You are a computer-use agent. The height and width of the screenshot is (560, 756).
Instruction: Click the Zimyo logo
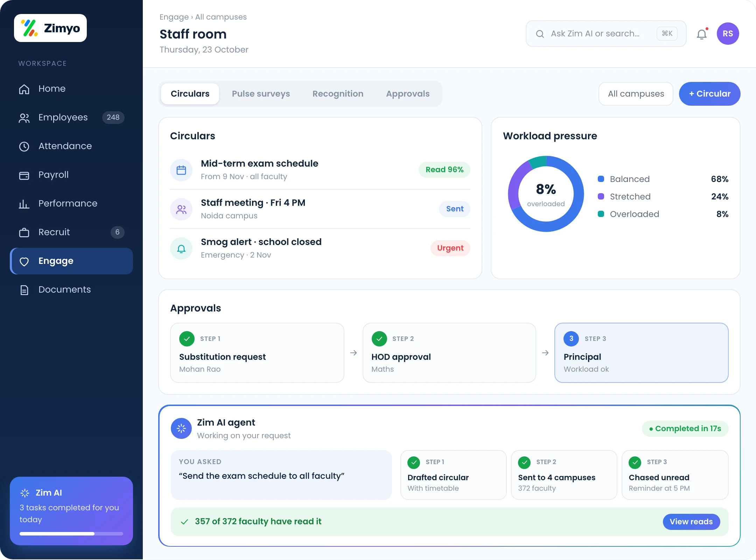(50, 28)
